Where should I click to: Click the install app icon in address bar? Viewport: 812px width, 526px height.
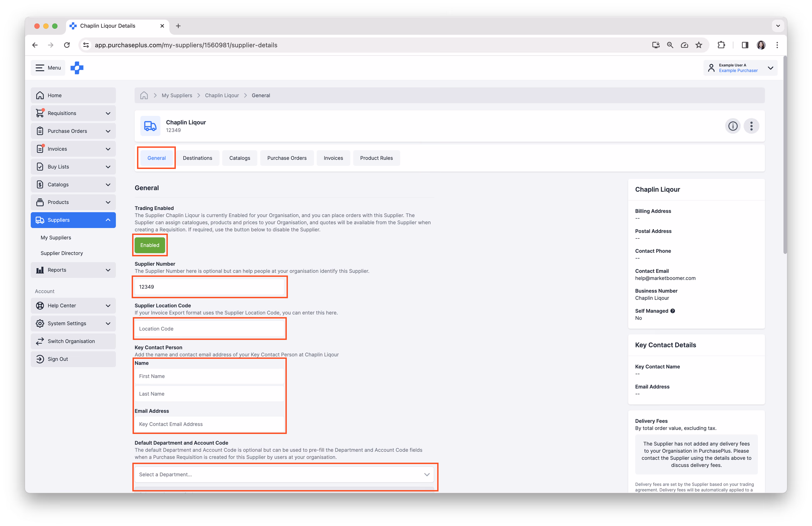(656, 45)
